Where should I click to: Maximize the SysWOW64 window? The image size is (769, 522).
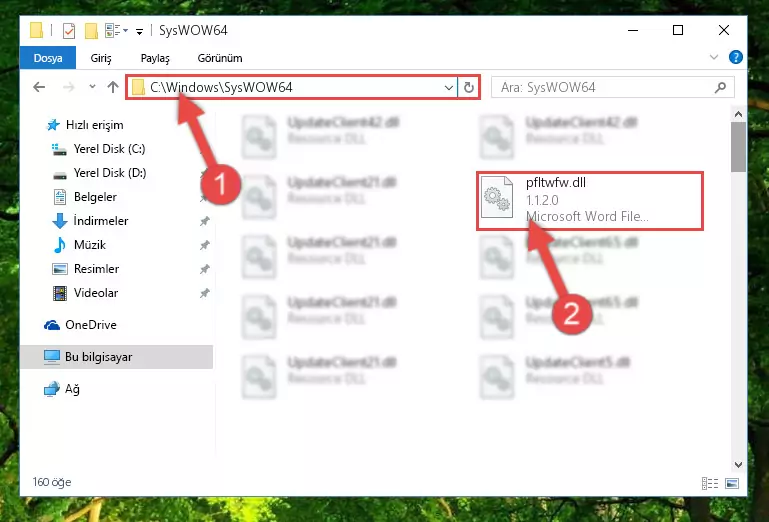[x=678, y=30]
